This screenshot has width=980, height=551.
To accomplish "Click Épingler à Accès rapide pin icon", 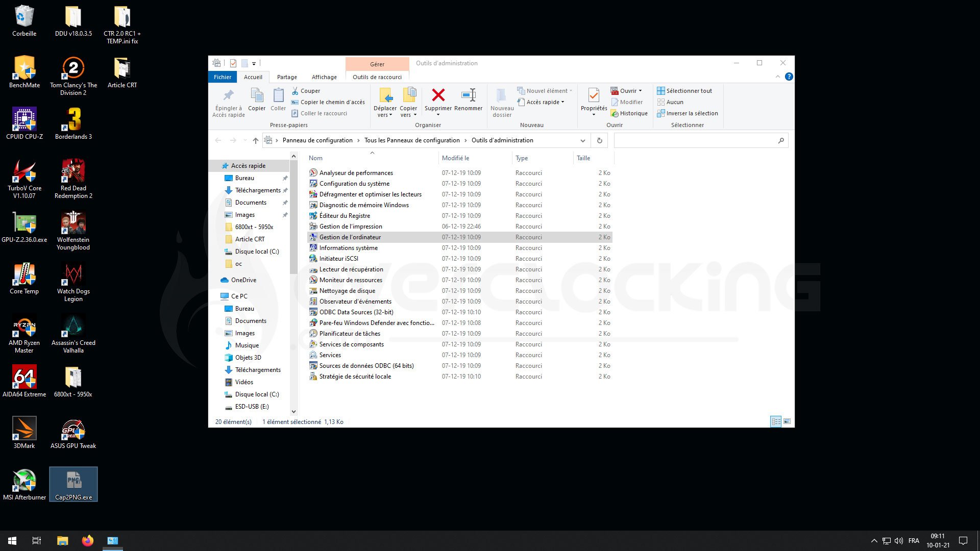I will point(228,95).
